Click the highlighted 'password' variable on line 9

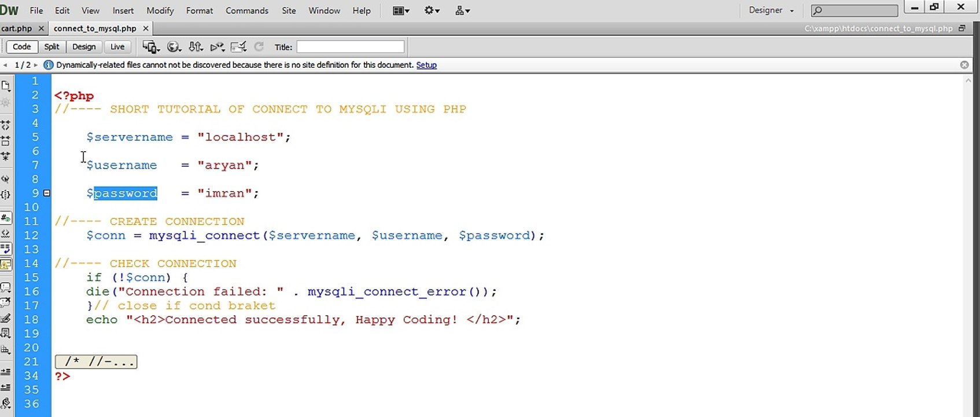(126, 193)
